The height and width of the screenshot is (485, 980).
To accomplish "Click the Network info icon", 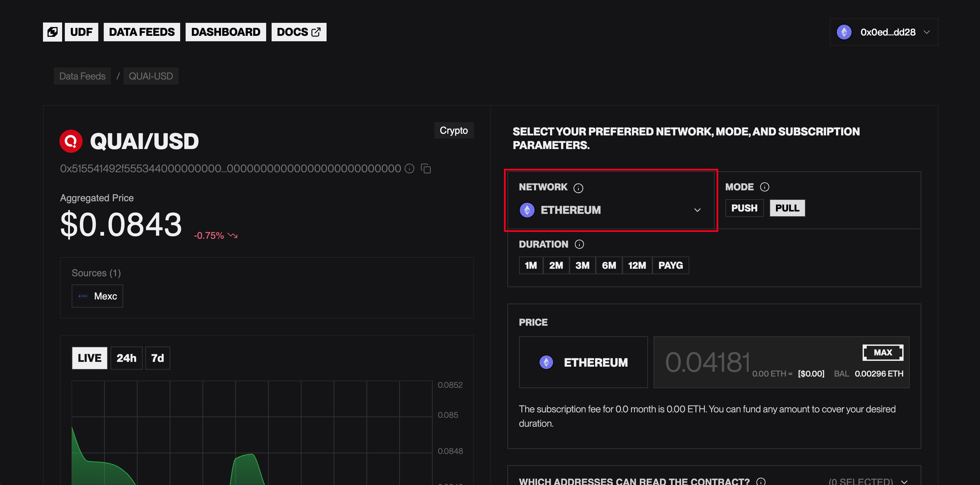I will tap(578, 188).
